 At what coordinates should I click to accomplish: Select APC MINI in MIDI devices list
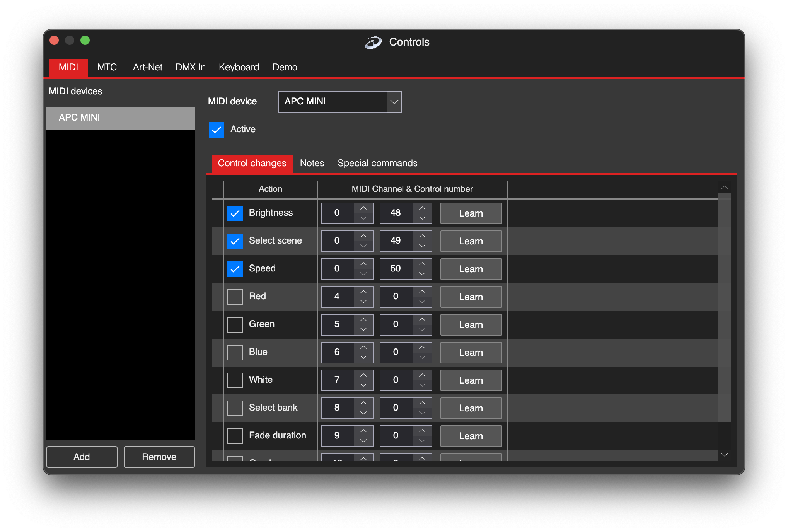(120, 118)
